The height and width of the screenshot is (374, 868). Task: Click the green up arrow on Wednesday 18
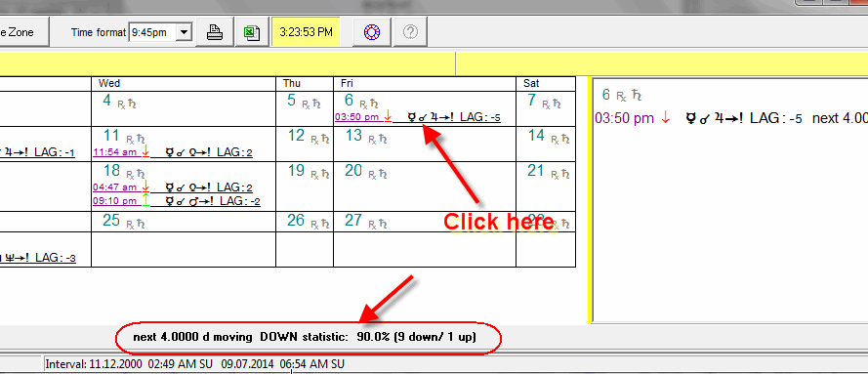[145, 200]
